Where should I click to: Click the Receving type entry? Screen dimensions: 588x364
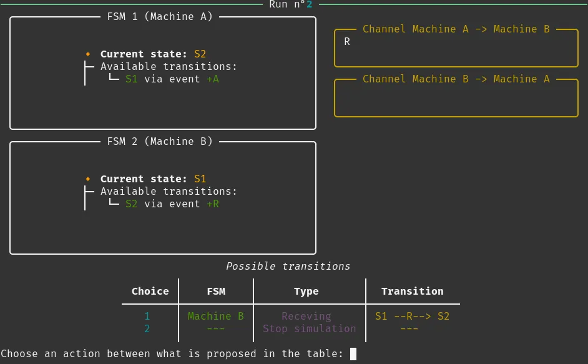306,316
